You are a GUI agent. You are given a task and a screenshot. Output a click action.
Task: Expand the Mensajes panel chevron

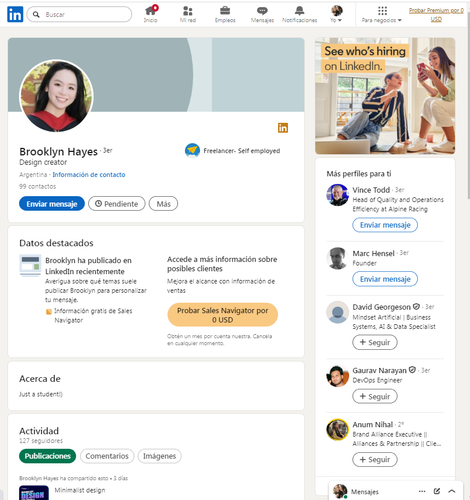[452, 491]
